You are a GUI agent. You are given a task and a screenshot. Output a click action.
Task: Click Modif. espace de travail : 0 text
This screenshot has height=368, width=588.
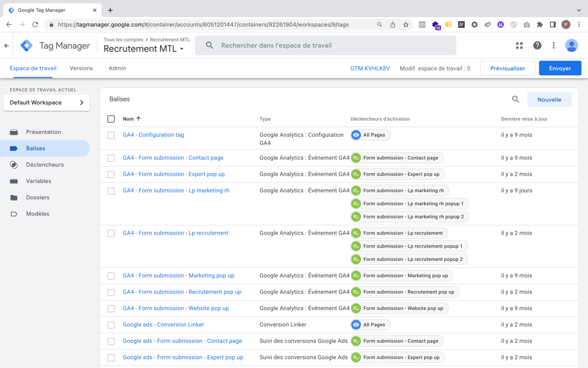(435, 68)
